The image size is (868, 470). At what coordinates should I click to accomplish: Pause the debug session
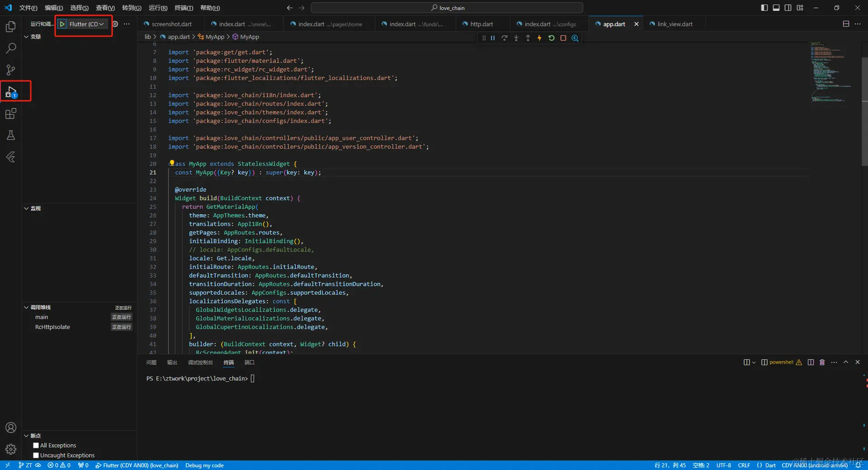[493, 38]
